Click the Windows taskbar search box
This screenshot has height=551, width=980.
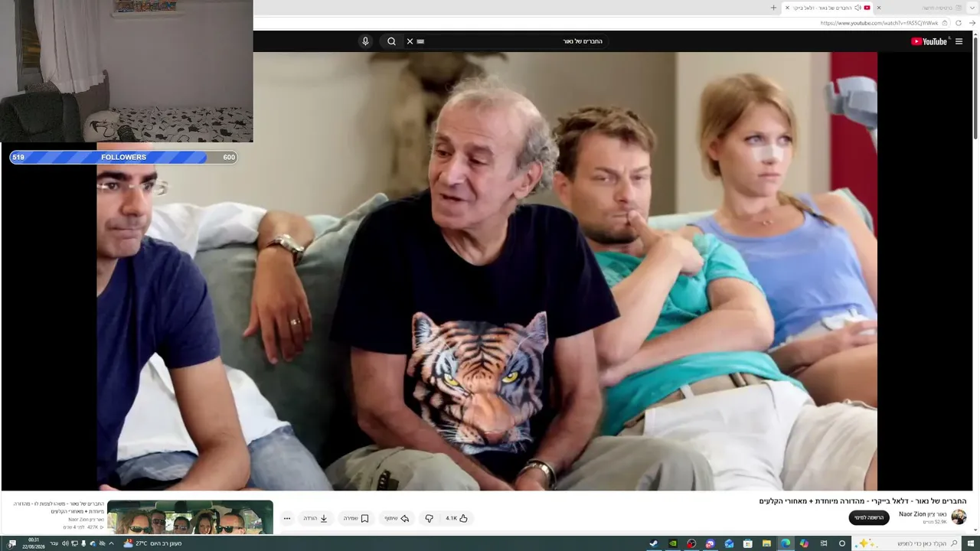click(x=907, y=543)
